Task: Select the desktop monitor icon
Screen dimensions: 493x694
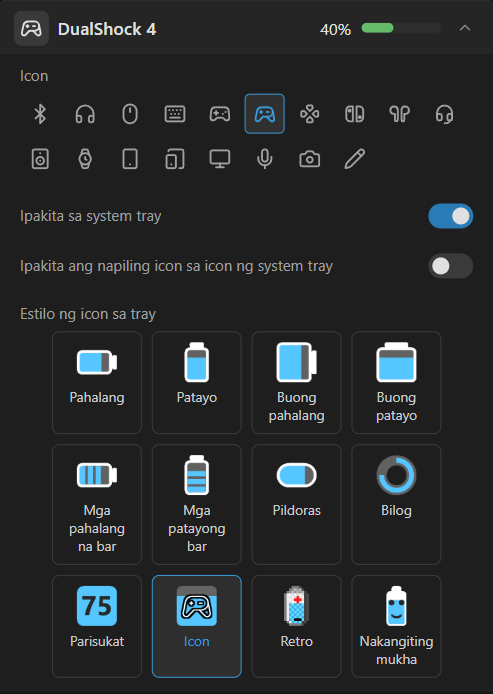Action: click(x=220, y=159)
